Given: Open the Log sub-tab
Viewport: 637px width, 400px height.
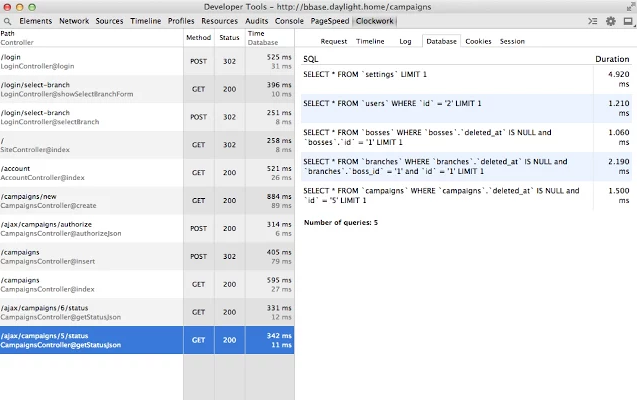Looking at the screenshot, I should [405, 41].
